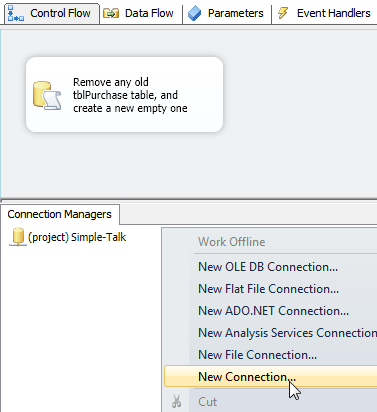
Task: Click the blue Parameters tab icon
Action: tap(194, 14)
